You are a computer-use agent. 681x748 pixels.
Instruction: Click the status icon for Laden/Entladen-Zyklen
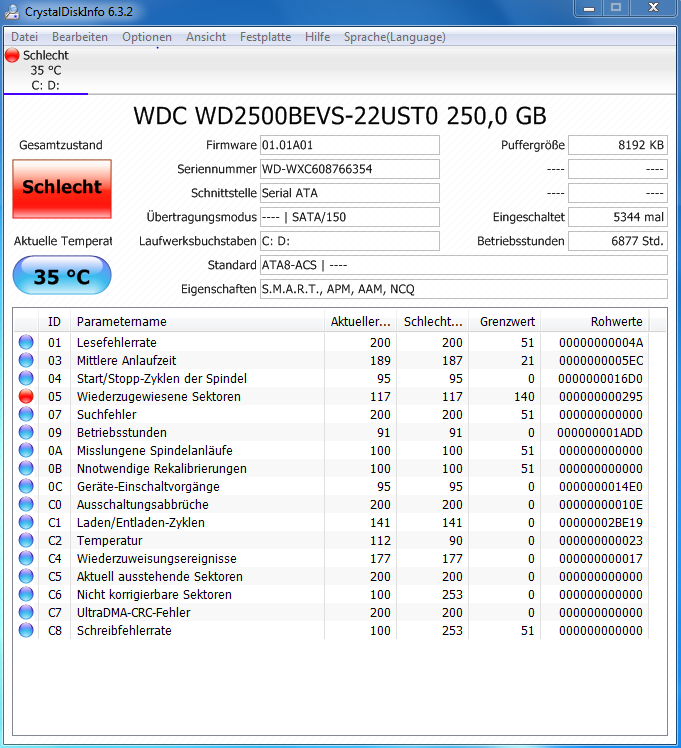click(x=26, y=522)
